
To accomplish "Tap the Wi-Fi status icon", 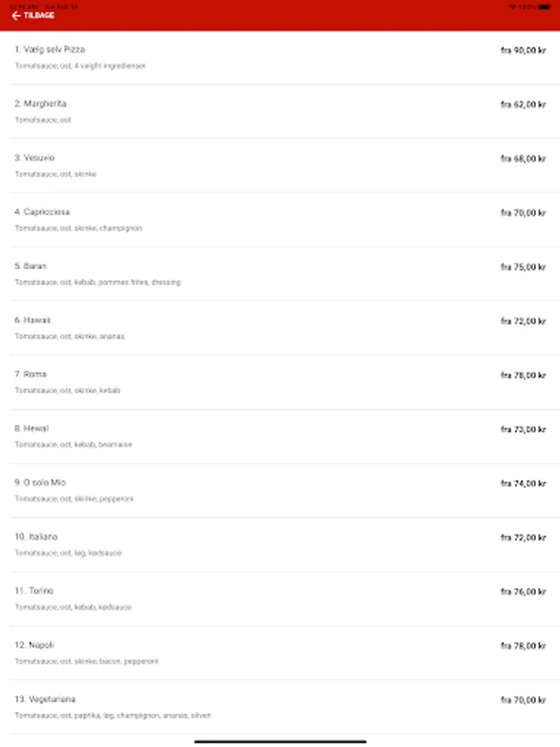I will [x=512, y=6].
